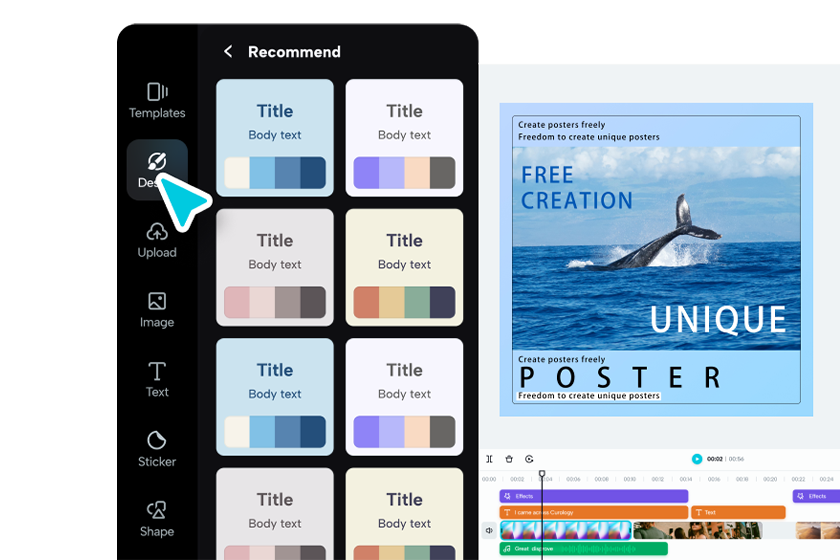The height and width of the screenshot is (560, 840).
Task: Open the Templates panel in sidebar
Action: point(157,100)
